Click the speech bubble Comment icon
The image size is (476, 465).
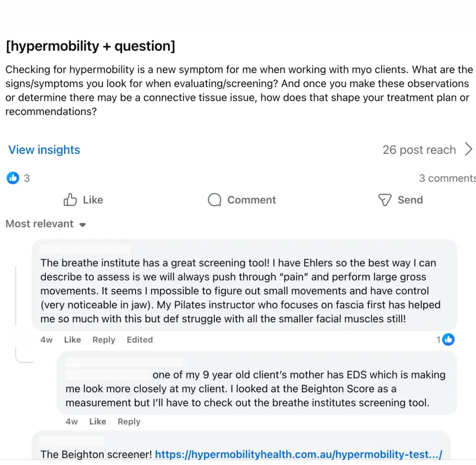(215, 200)
